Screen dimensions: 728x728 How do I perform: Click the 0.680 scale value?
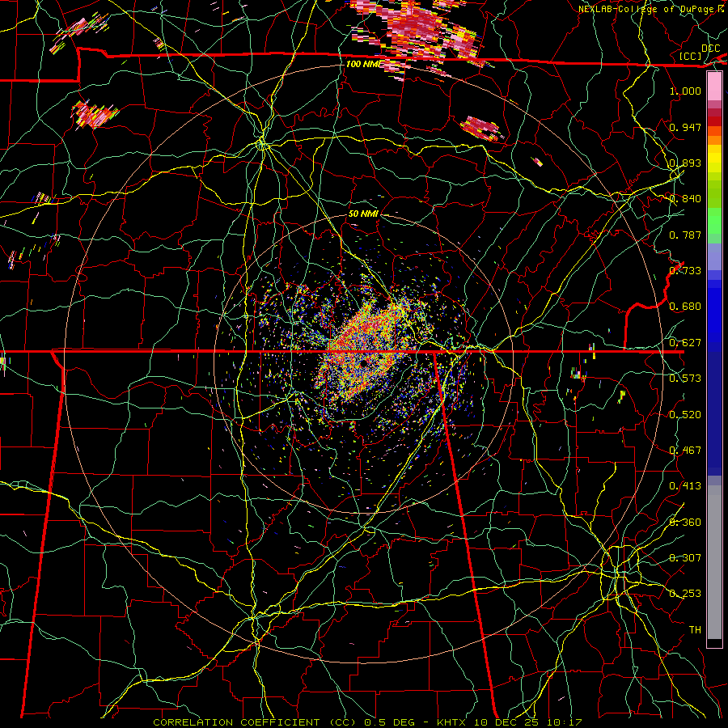[685, 307]
